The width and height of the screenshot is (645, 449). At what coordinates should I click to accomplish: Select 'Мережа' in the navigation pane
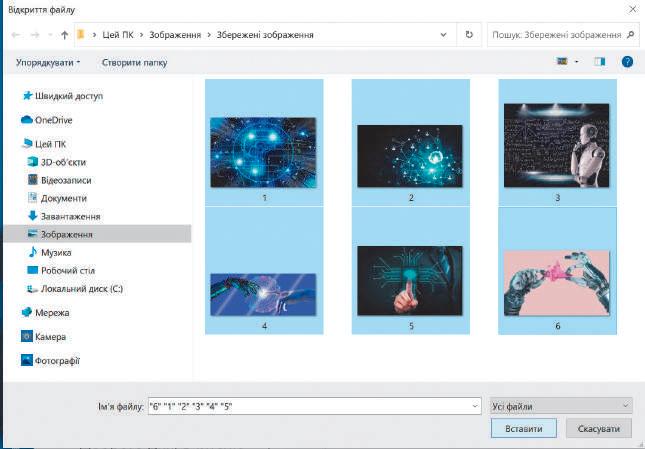[x=52, y=313]
